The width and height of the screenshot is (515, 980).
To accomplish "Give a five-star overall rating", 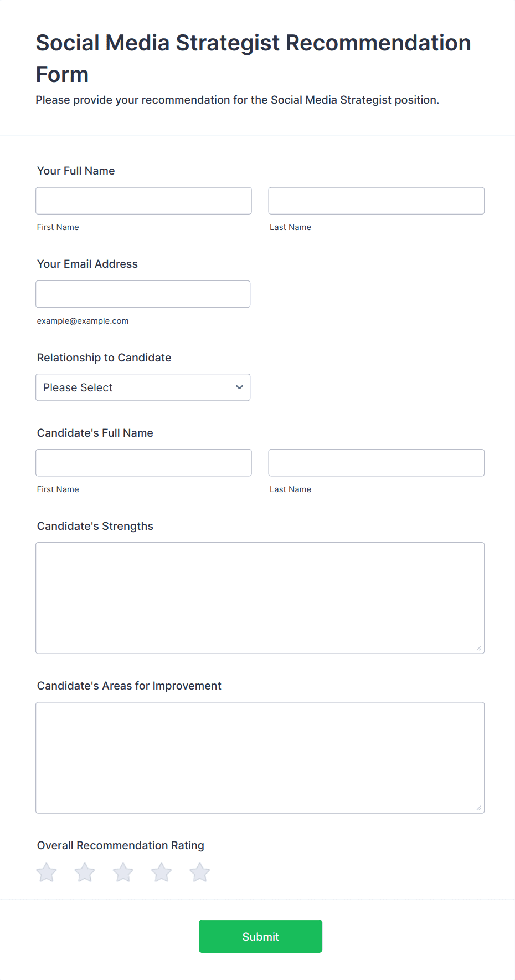I will coord(200,872).
